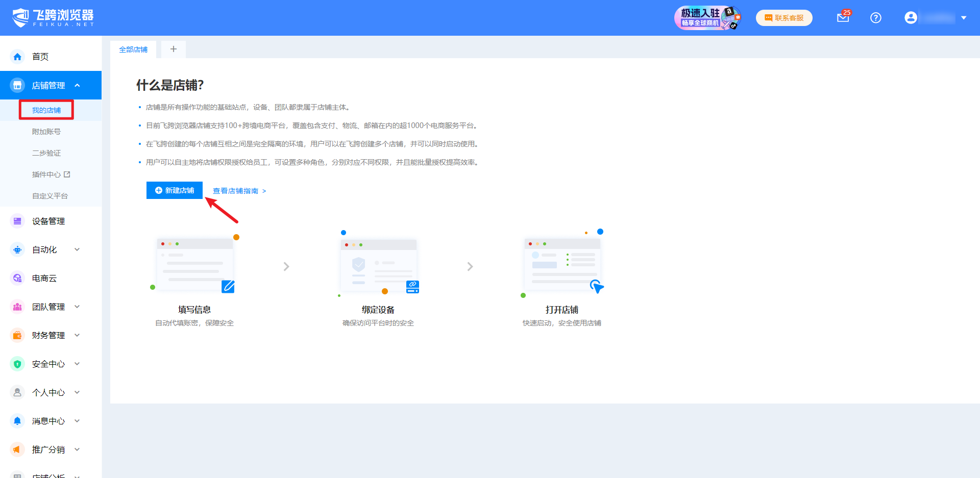Click the mail notification icon showing 25
This screenshot has width=980, height=478.
pyautogui.click(x=842, y=18)
